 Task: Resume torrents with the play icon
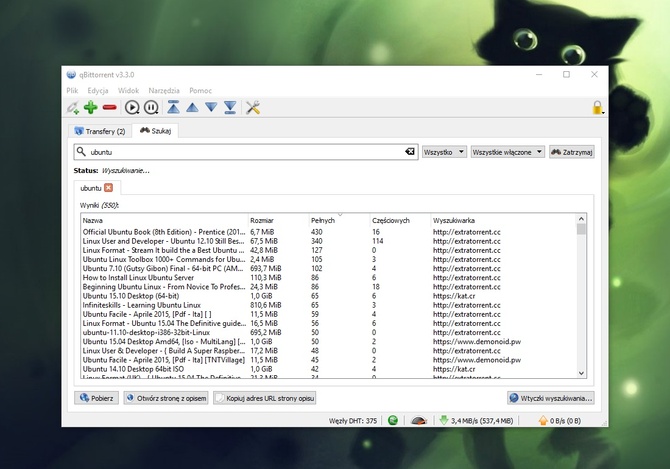133,107
